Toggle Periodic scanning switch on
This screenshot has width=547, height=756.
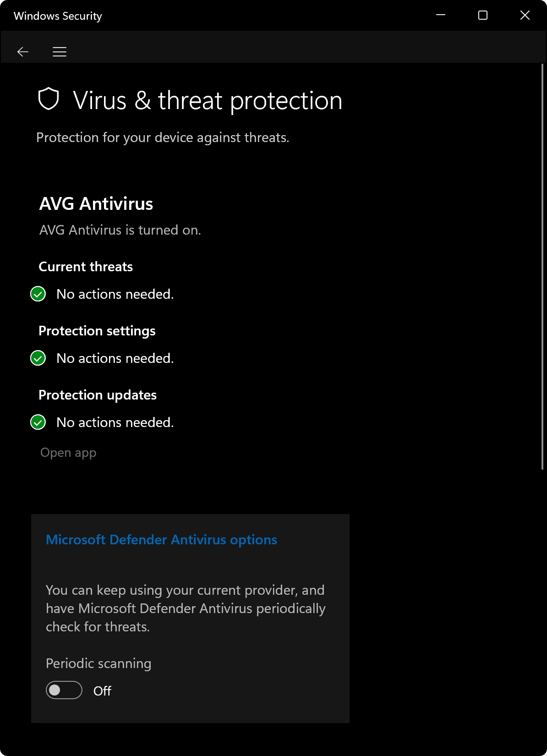click(64, 690)
